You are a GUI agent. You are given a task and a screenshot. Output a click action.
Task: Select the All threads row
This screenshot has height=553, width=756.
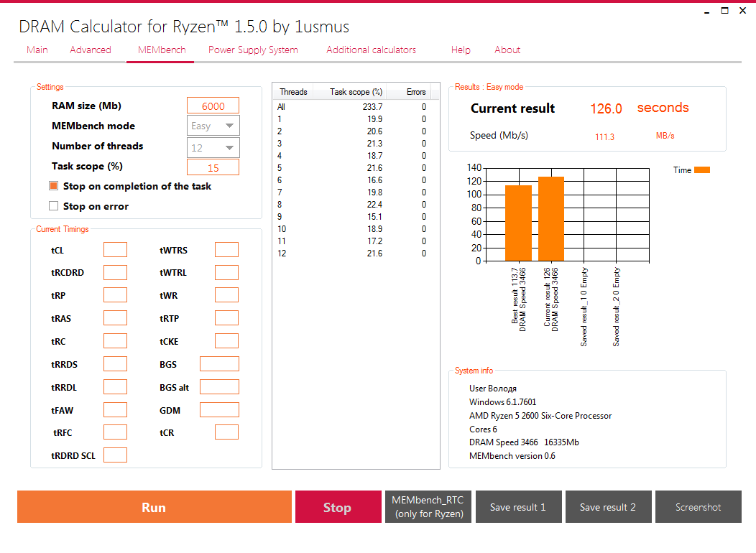355,107
